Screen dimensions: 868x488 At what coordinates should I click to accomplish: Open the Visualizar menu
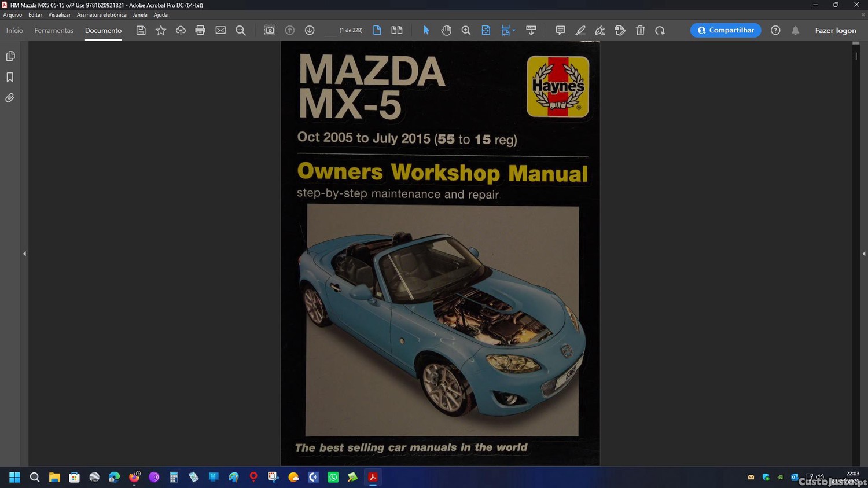coord(59,14)
